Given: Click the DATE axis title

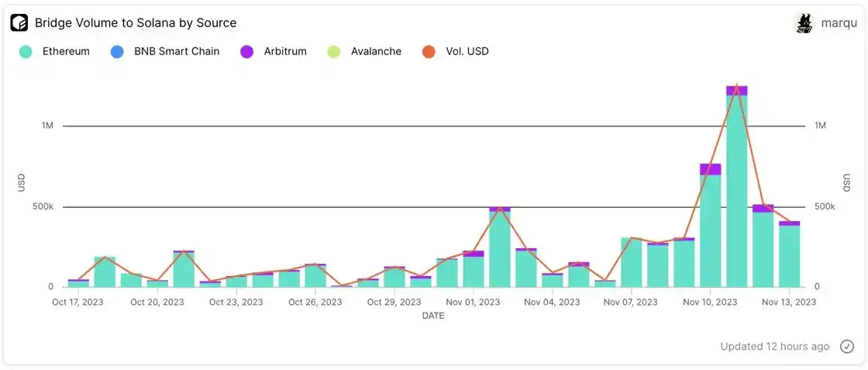Looking at the screenshot, I should [433, 316].
